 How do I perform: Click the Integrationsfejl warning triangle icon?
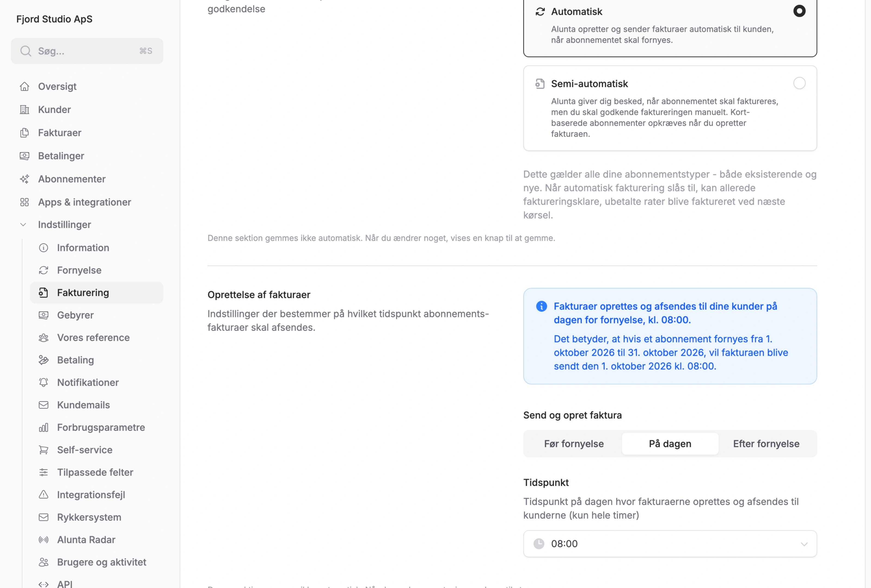tap(44, 495)
